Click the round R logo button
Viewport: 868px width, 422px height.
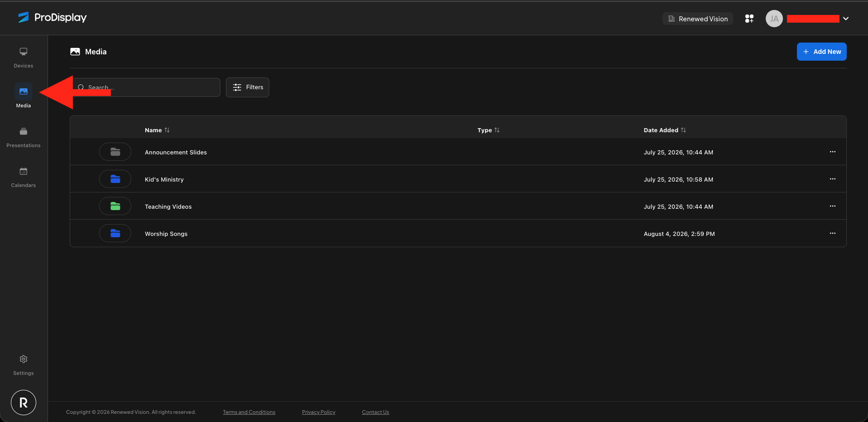pos(24,403)
